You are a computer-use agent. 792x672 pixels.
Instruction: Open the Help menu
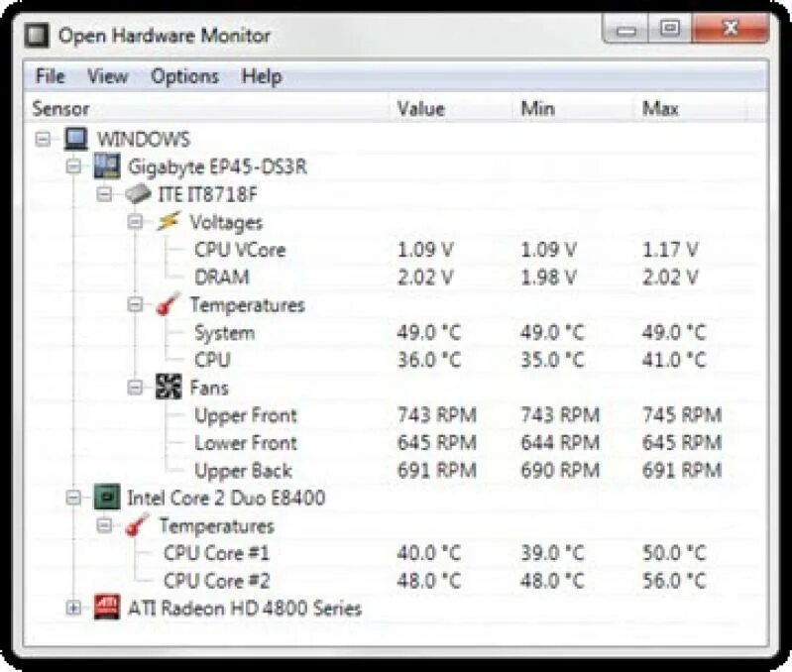coord(261,76)
